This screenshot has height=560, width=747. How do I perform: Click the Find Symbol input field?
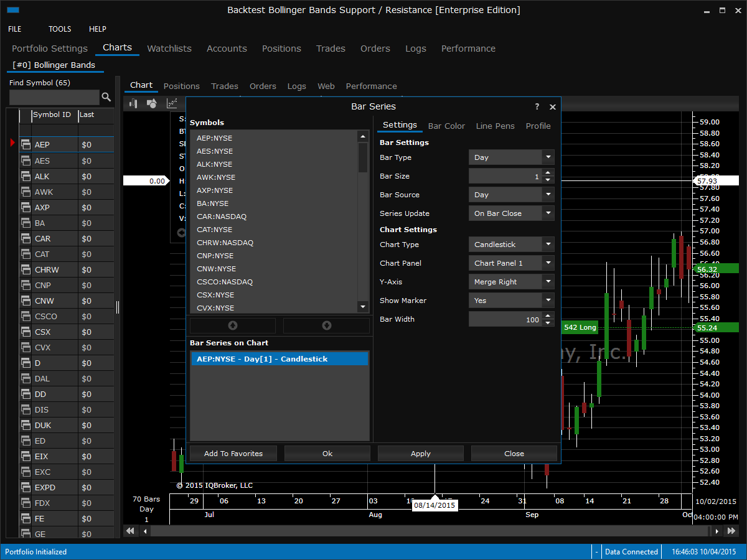[54, 97]
